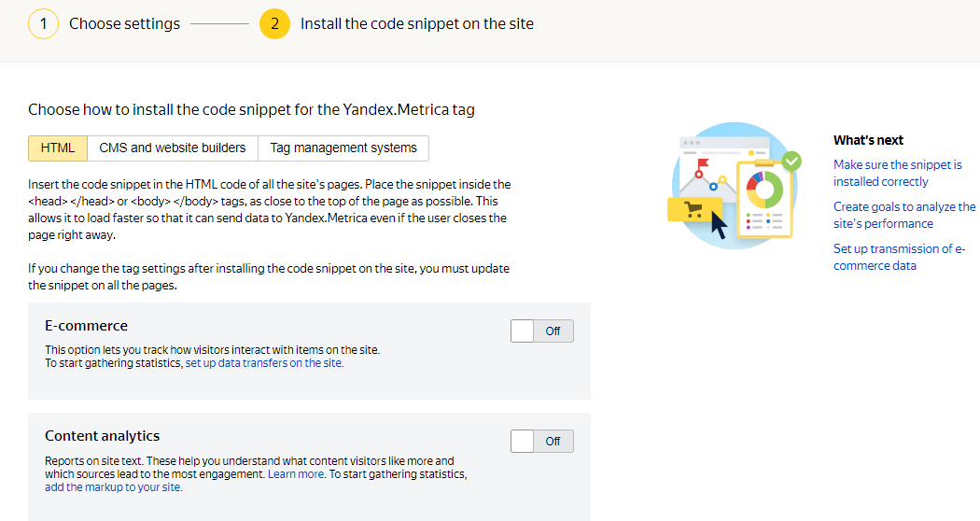Follow the Learn more link
The width and height of the screenshot is (980, 521).
point(296,474)
